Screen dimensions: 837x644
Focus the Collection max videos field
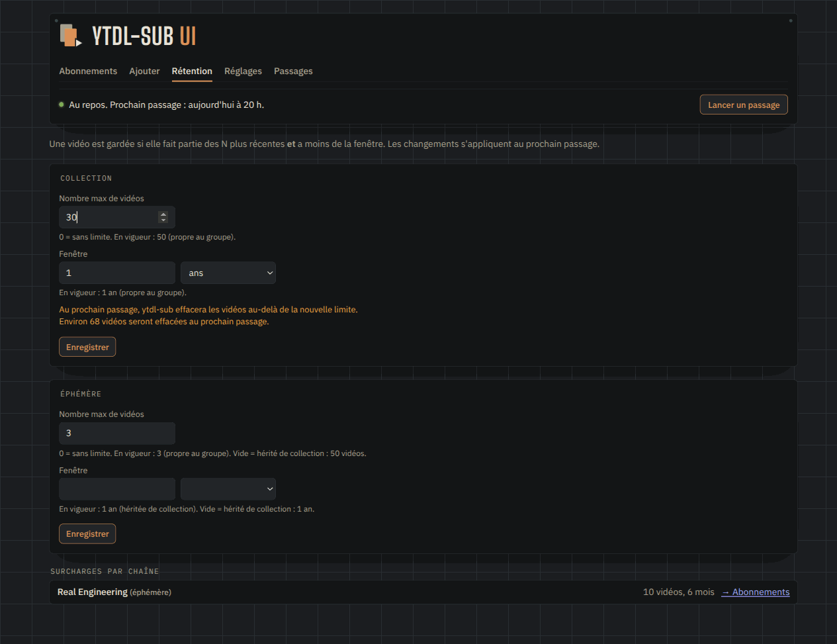click(117, 217)
